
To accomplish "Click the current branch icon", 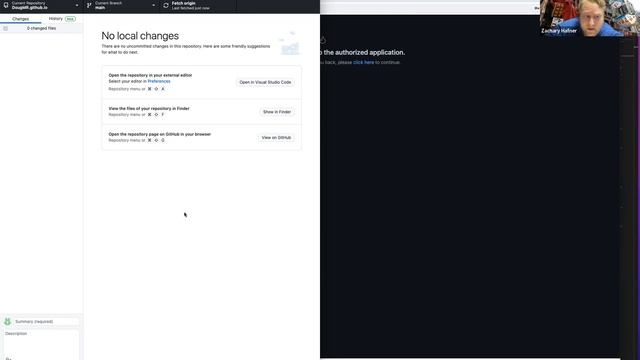I will [x=89, y=6].
